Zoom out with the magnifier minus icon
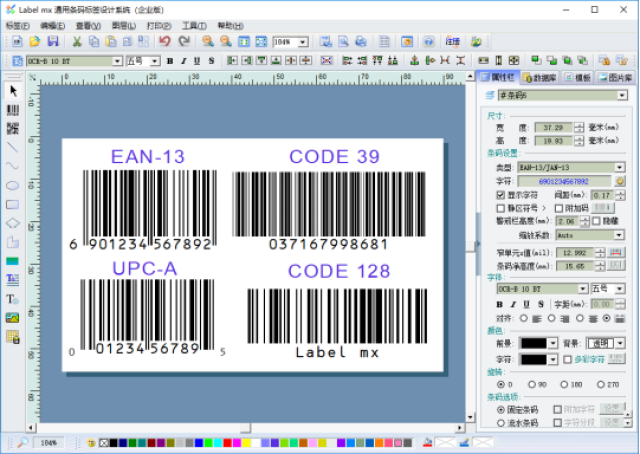640x454 pixels. point(226,41)
